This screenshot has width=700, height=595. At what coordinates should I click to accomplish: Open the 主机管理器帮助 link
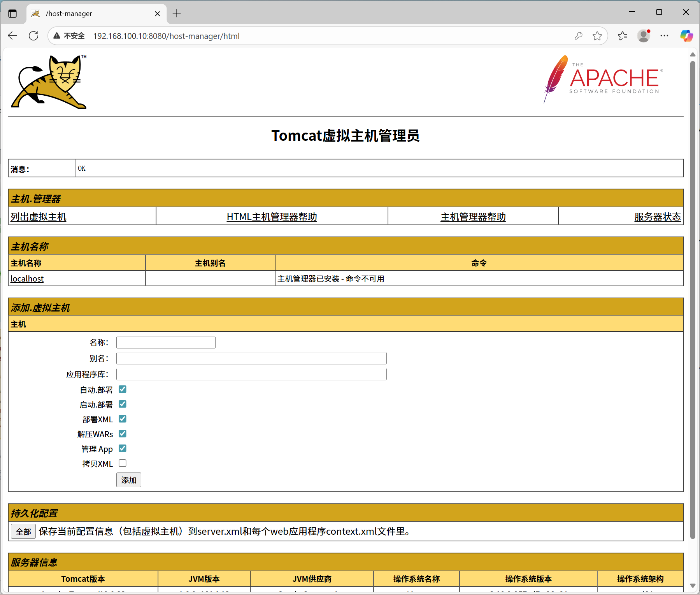point(473,217)
